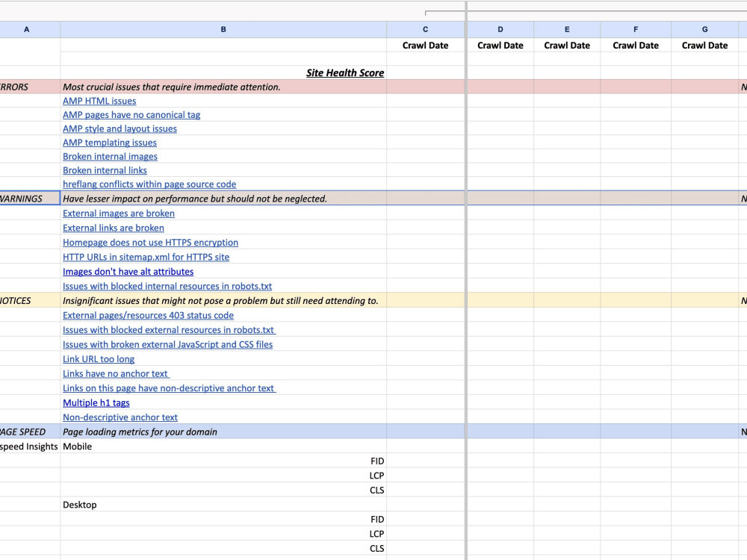Click 'Insignificant issues that might not pose' cell

click(x=223, y=301)
